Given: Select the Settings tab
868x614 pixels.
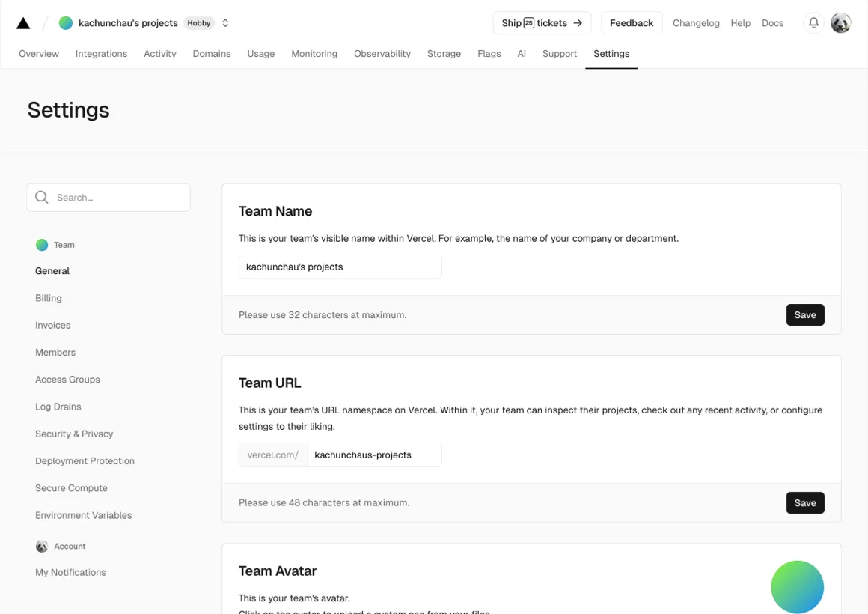Looking at the screenshot, I should click(x=611, y=54).
